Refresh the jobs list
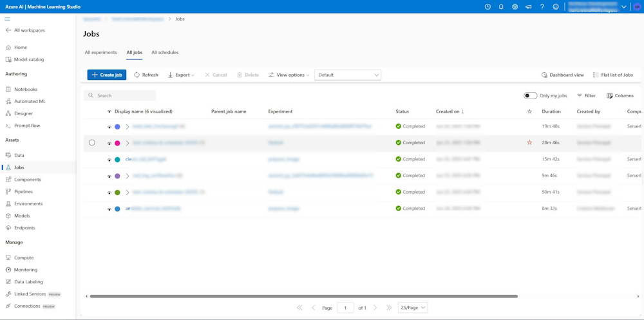644x320 pixels. [146, 75]
